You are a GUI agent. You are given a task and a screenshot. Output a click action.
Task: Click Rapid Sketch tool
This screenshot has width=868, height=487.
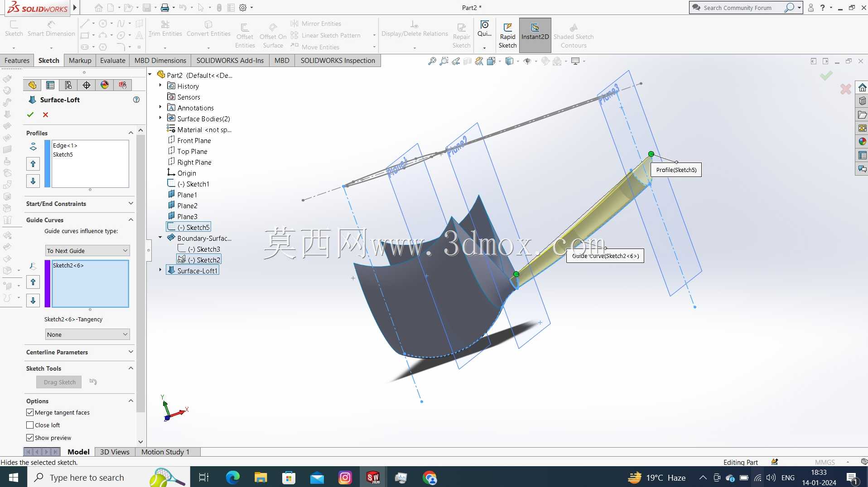(x=507, y=35)
